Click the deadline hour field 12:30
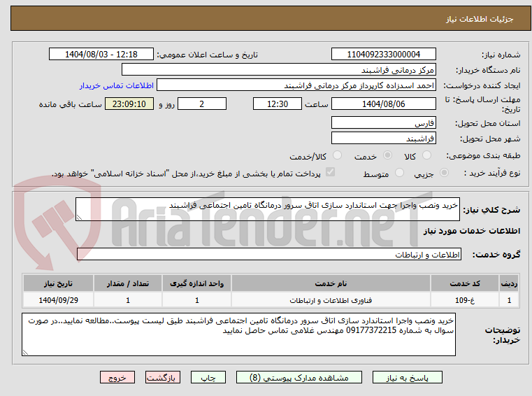This screenshot has width=532, height=396. 278,104
